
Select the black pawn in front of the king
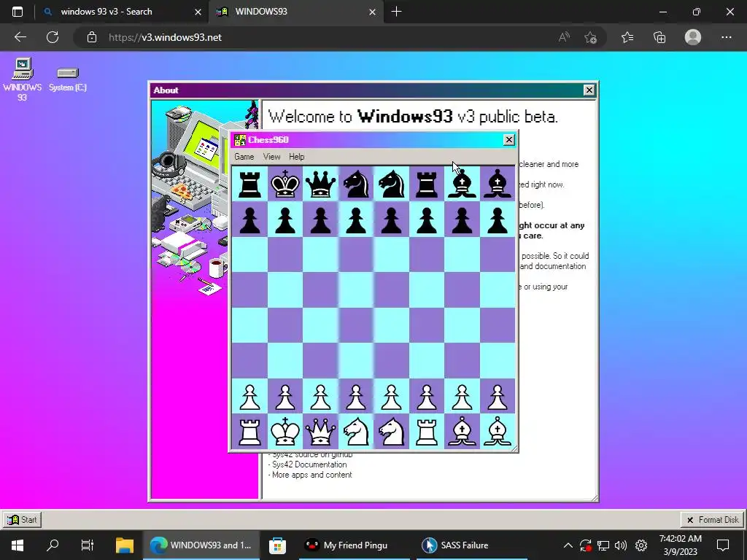click(285, 220)
